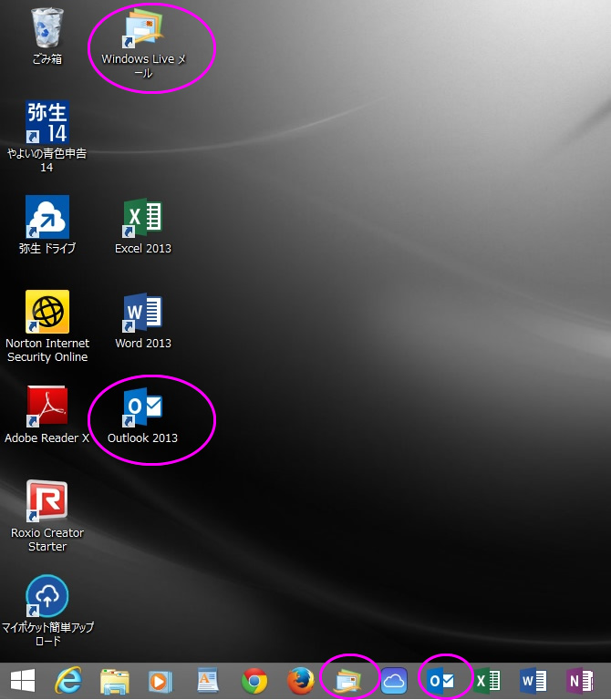Launch Windows Media Player from the taskbar

tap(161, 681)
